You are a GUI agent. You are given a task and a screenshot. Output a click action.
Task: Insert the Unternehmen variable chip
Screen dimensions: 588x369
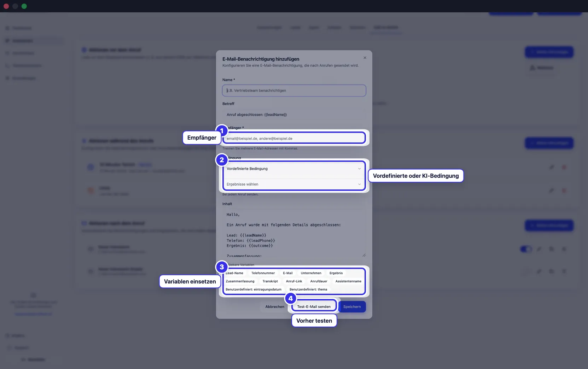tap(311, 273)
